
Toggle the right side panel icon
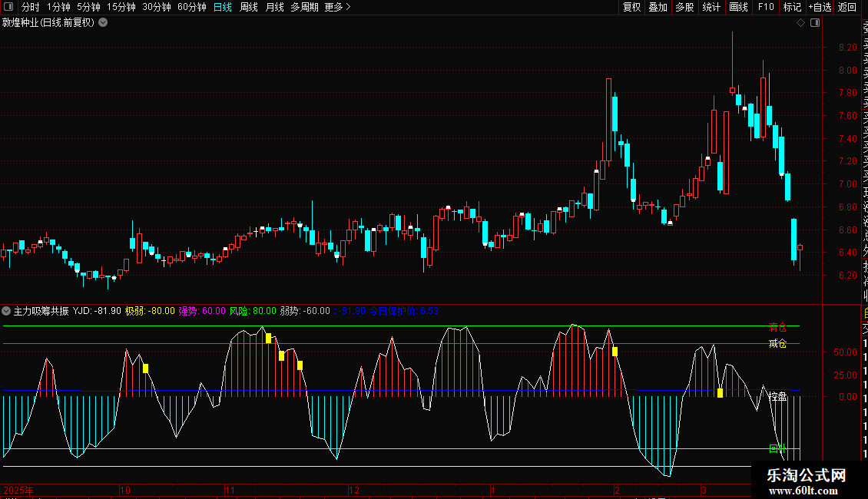[x=815, y=23]
